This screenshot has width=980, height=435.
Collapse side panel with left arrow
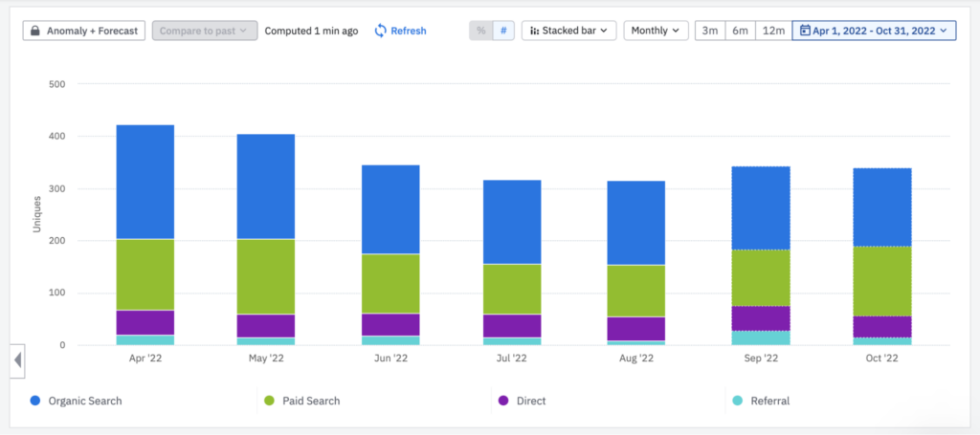pyautogui.click(x=17, y=360)
